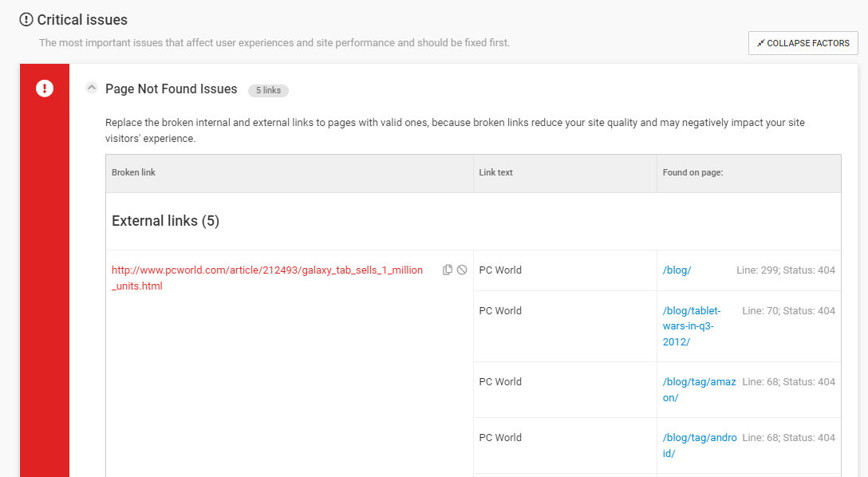Viewport: 868px width, 477px height.
Task: Open the /blog/tag/amazon/ page link
Action: click(699, 389)
